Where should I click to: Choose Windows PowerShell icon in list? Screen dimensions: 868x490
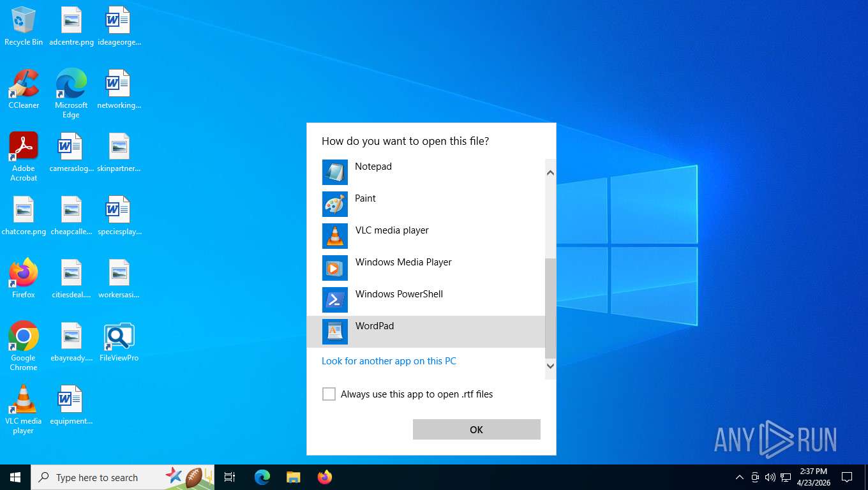coord(335,300)
